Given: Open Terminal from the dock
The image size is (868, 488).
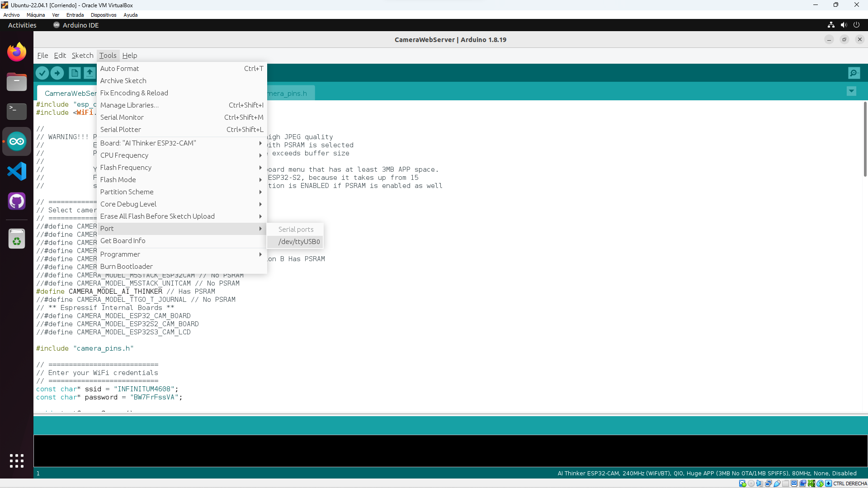Looking at the screenshot, I should click(x=17, y=111).
